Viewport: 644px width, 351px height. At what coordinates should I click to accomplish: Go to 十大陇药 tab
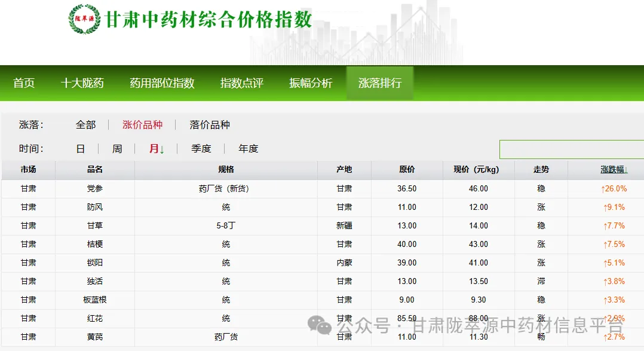click(82, 83)
